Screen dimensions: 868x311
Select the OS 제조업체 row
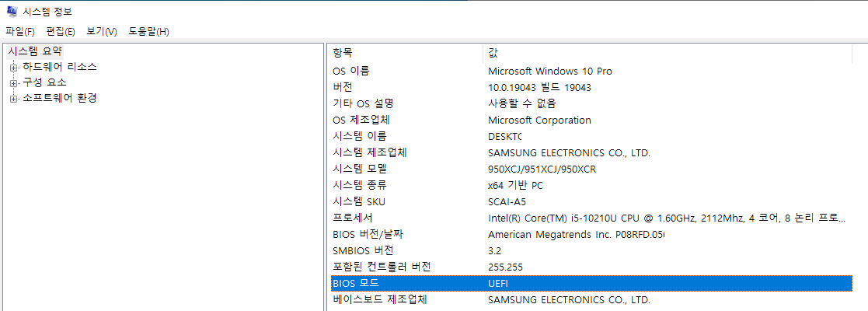click(591, 120)
